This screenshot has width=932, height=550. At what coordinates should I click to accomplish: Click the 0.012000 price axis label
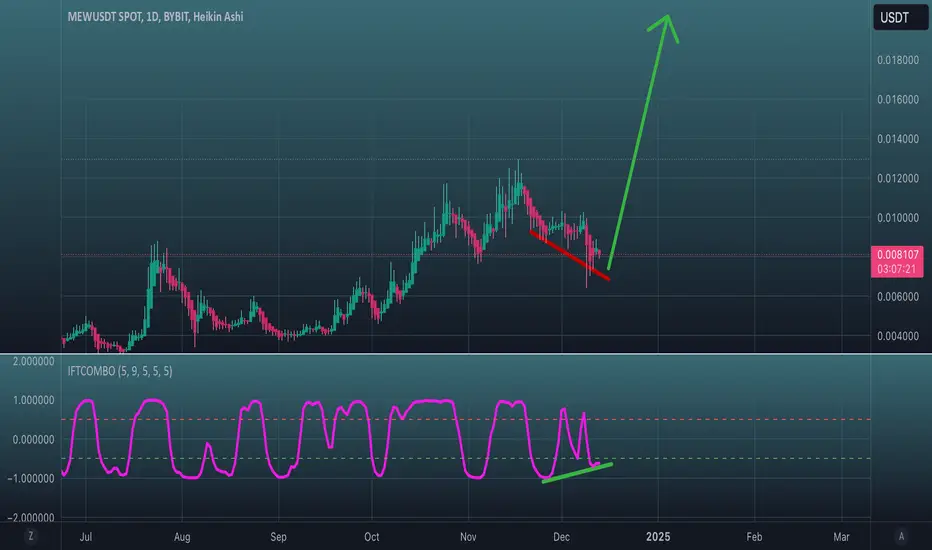(898, 178)
